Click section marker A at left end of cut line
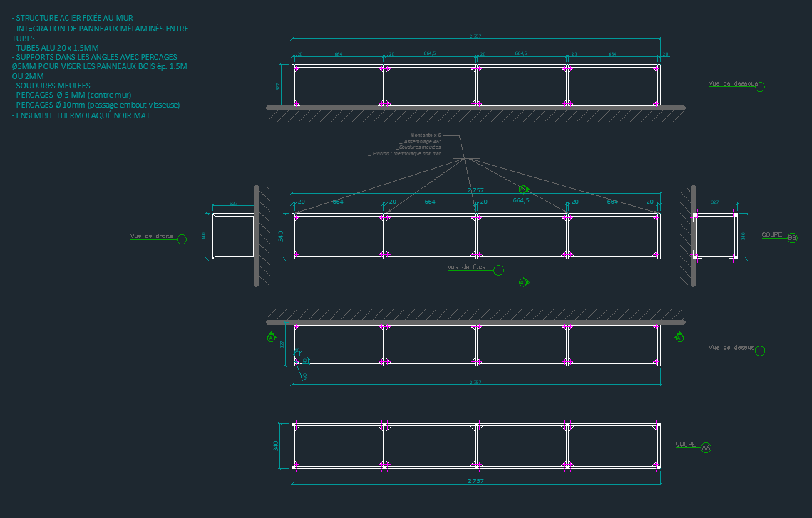 271,337
